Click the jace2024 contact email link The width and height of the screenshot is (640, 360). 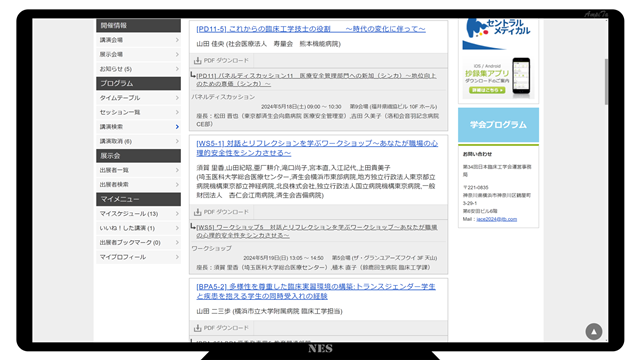[x=497, y=219]
